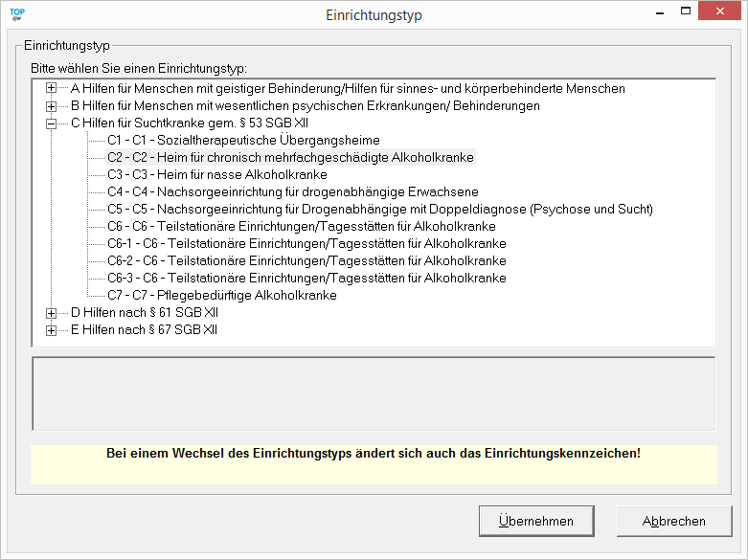748x560 pixels.
Task: Click the TOP qw application icon
Action: click(x=17, y=14)
